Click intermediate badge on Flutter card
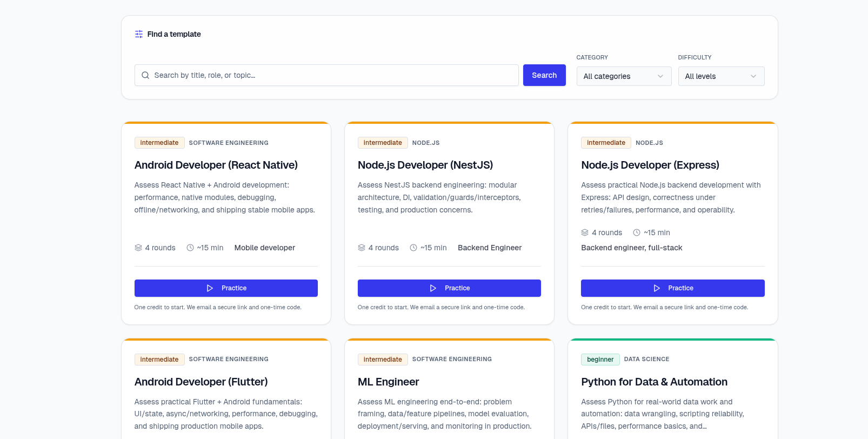868x439 pixels. [x=159, y=360]
